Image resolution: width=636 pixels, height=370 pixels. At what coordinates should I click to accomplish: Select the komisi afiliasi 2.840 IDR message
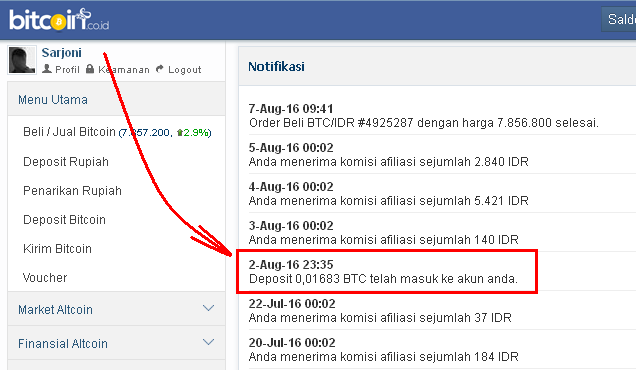389,161
